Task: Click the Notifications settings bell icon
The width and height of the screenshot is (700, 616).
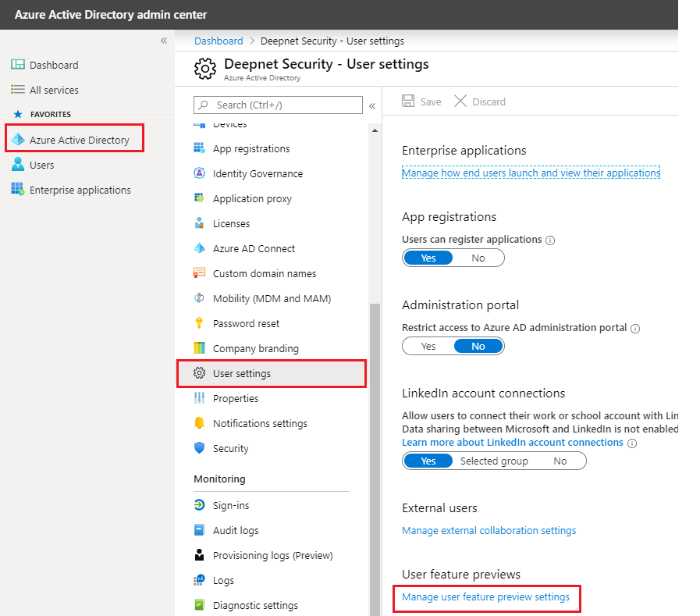Action: click(199, 423)
